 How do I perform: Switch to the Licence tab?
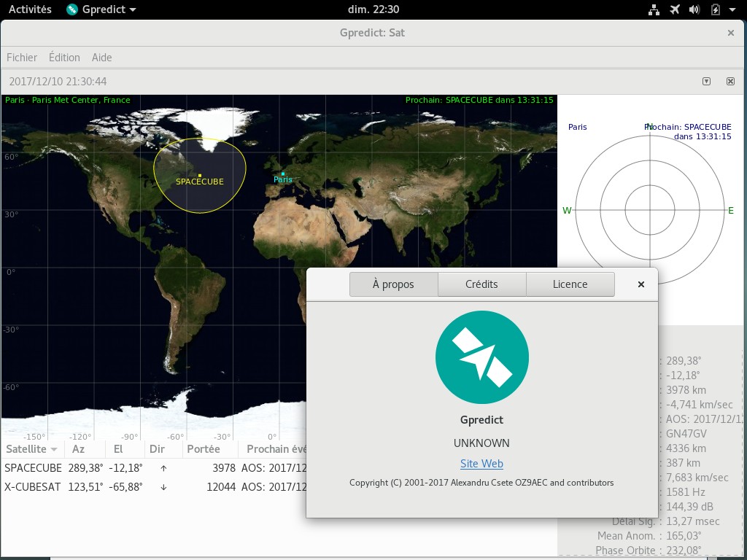pos(570,284)
